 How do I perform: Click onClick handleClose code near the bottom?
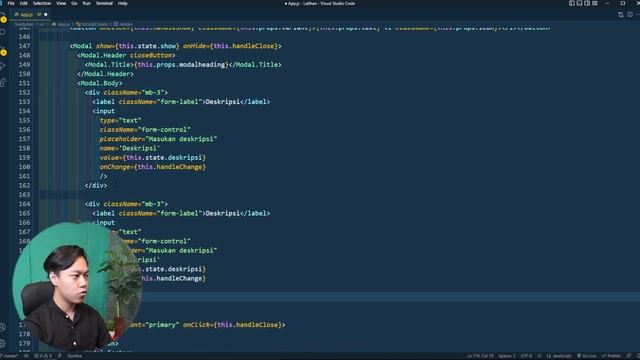pyautogui.click(x=234, y=325)
